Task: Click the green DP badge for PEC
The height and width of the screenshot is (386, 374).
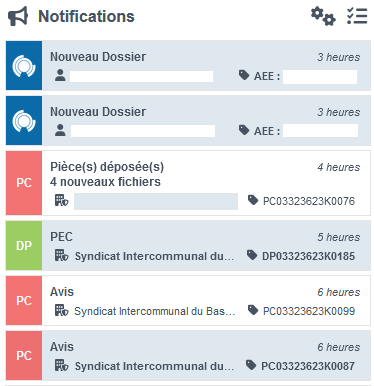Action: coord(24,246)
